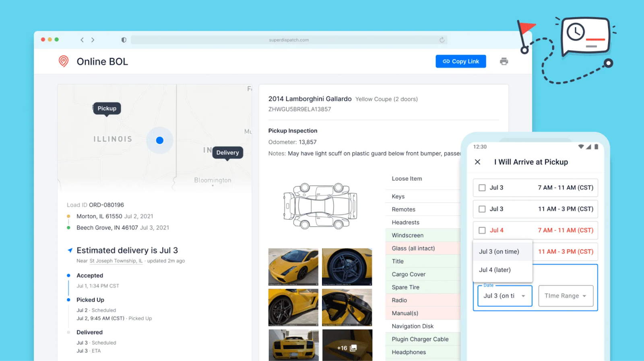Viewport: 644px width, 361px height.
Task: Open the yellow car rear view photo
Action: pyautogui.click(x=293, y=345)
